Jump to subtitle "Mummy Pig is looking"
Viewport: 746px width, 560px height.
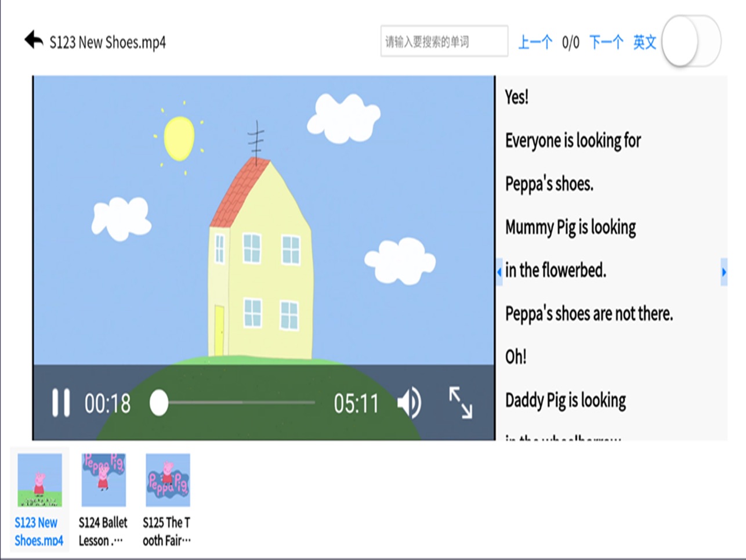tap(570, 227)
